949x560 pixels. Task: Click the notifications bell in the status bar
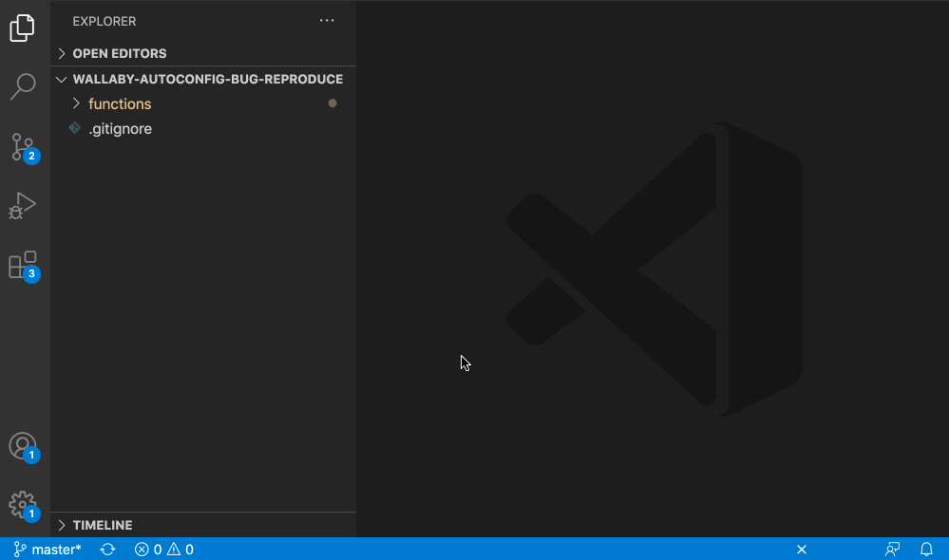[x=926, y=549]
